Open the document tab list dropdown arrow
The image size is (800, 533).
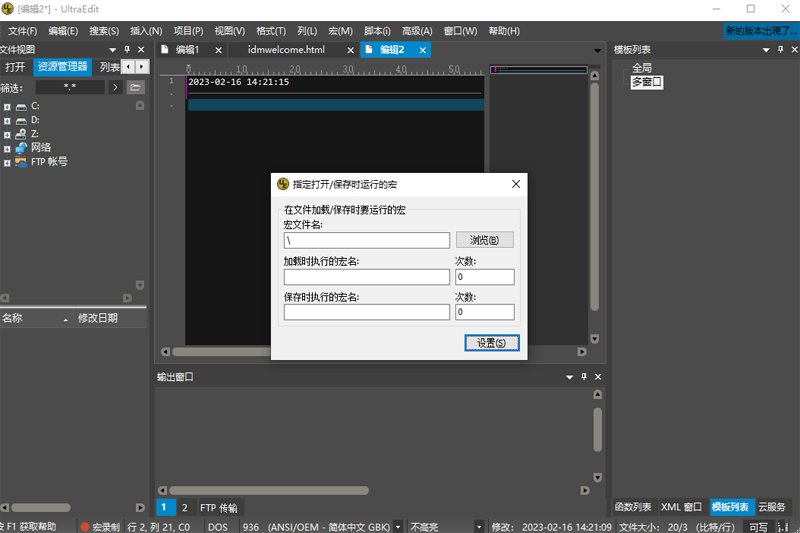(597, 49)
